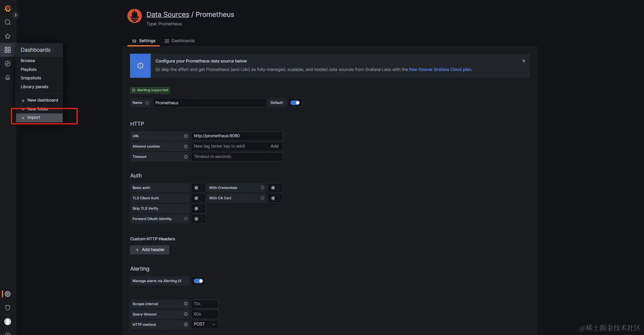The height and width of the screenshot is (335, 644).
Task: Show the Allowed cookies info tooltip icon
Action: (x=186, y=146)
